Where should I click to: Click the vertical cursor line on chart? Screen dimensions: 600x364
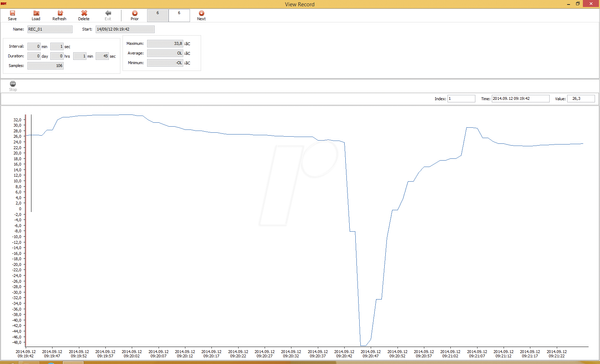[31, 163]
